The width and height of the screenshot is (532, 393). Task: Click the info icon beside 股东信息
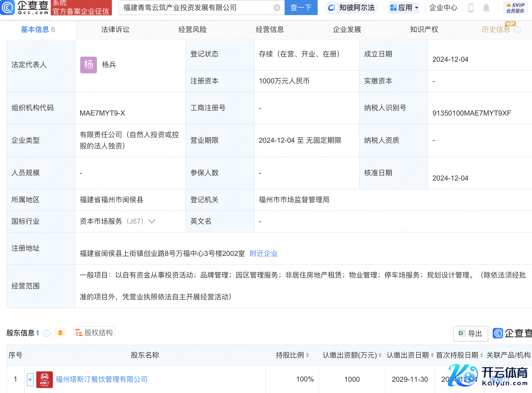(x=47, y=333)
